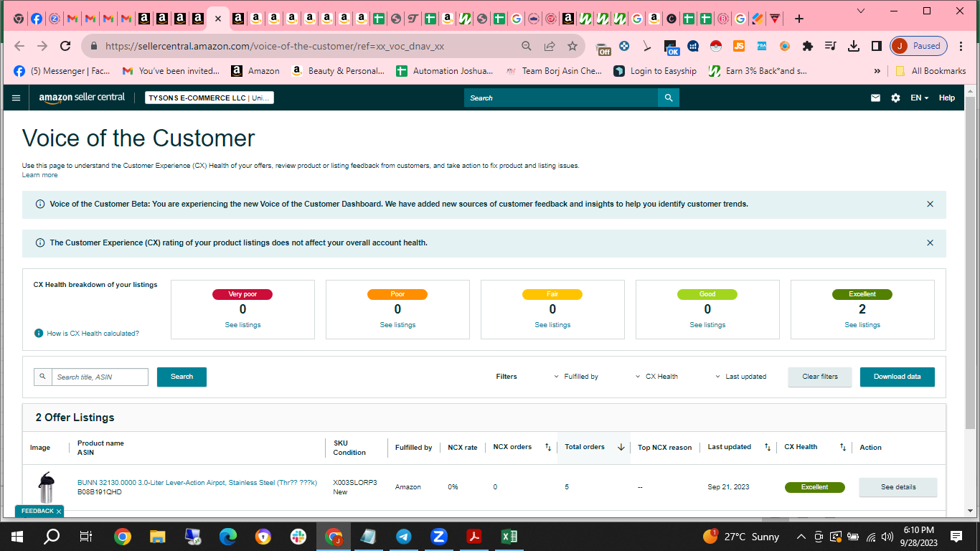Image resolution: width=980 pixels, height=551 pixels.
Task: Open Excel from the taskbar
Action: point(509,537)
